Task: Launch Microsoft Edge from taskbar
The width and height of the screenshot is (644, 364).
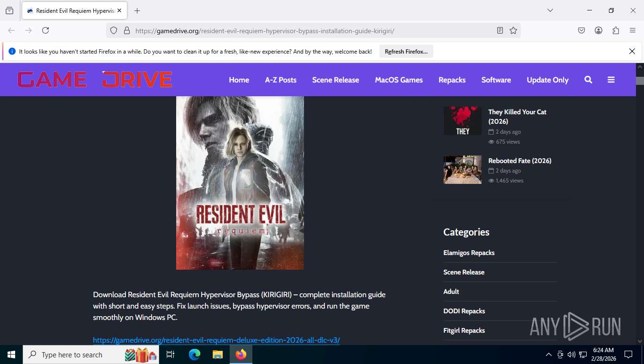Action: tap(194, 355)
